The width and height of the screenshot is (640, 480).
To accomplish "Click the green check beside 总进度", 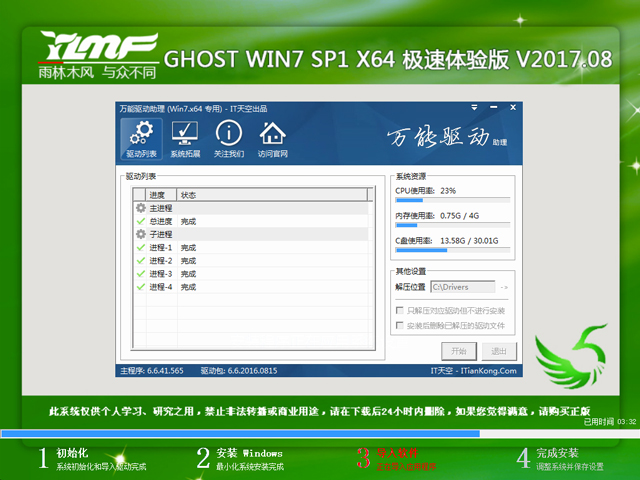I will [141, 221].
